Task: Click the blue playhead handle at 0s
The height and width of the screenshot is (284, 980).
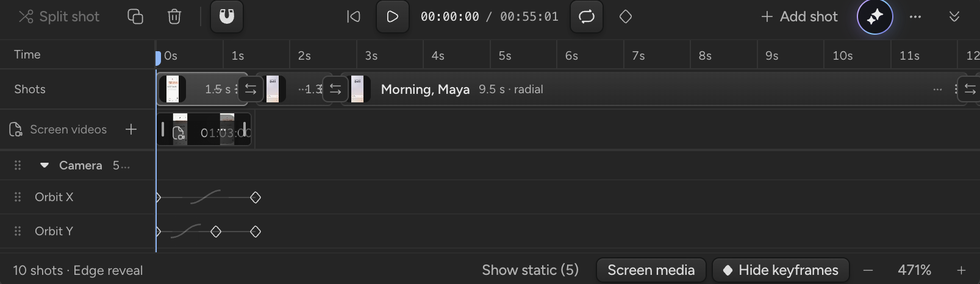Action: pos(157,58)
